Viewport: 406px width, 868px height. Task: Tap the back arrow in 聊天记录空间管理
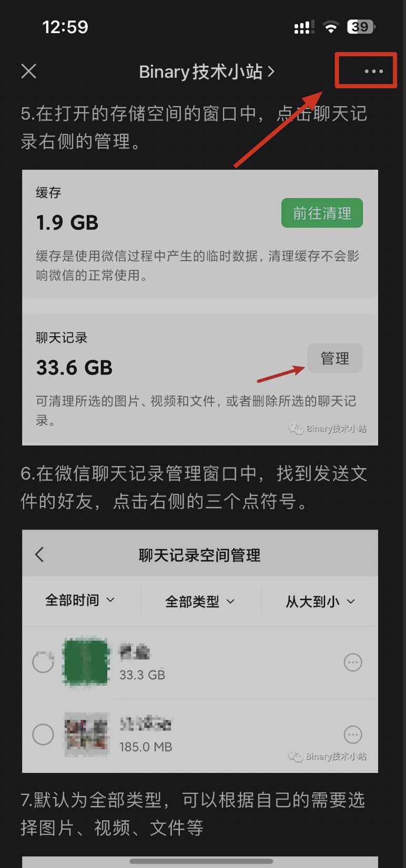39,554
